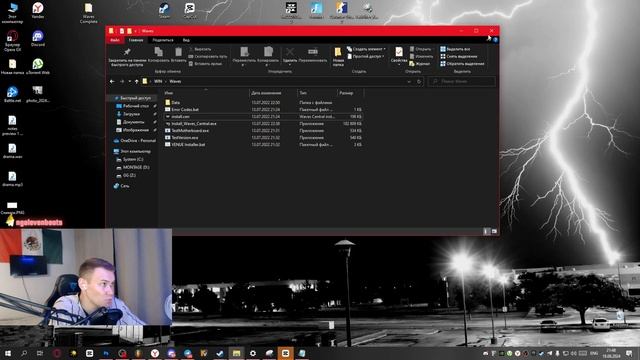Click Select none (Снять выделение)
This screenshot has height=360, width=640.
[x=458, y=56]
